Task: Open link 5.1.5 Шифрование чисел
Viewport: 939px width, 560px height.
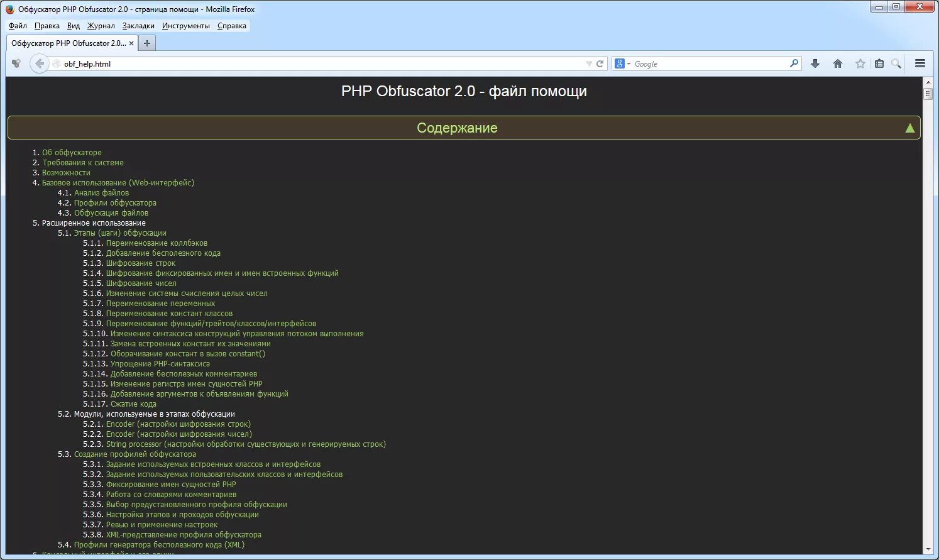Action: coord(141,283)
